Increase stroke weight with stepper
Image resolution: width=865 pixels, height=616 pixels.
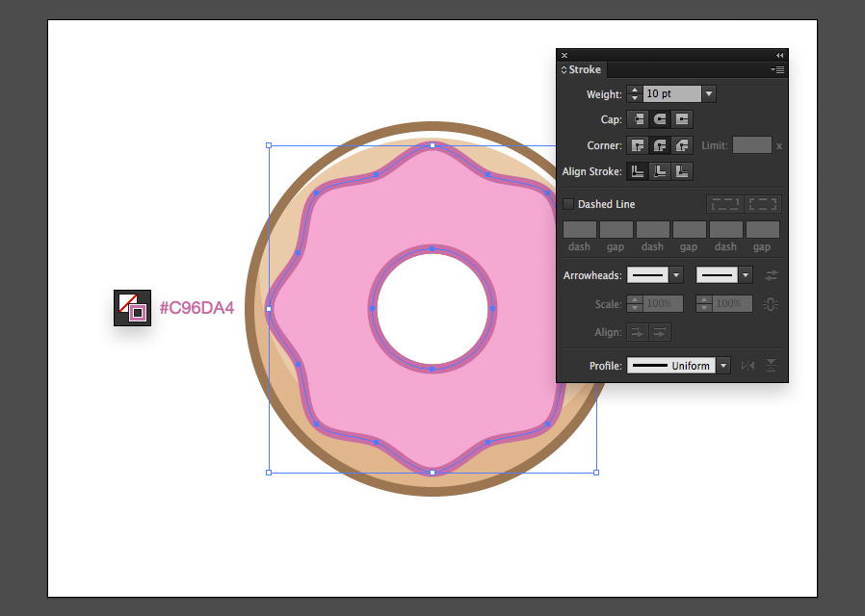[635, 90]
